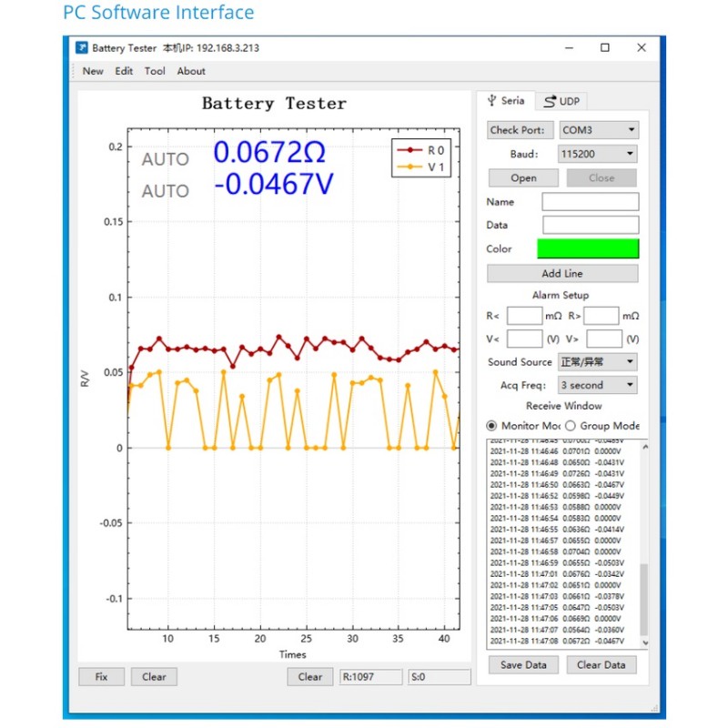Click the Battery Tester app icon in title bar
This screenshot has width=728, height=728.
pyautogui.click(x=82, y=47)
